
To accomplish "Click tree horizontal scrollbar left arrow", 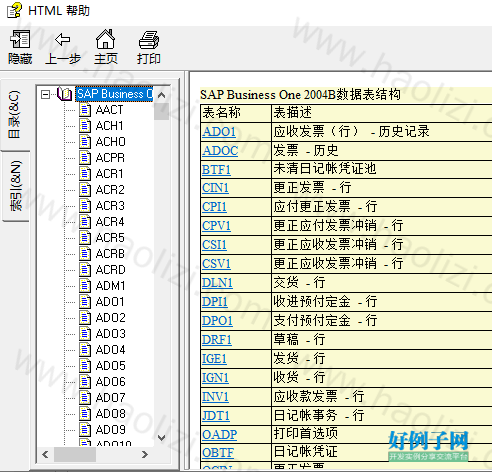I will pyautogui.click(x=46, y=454).
